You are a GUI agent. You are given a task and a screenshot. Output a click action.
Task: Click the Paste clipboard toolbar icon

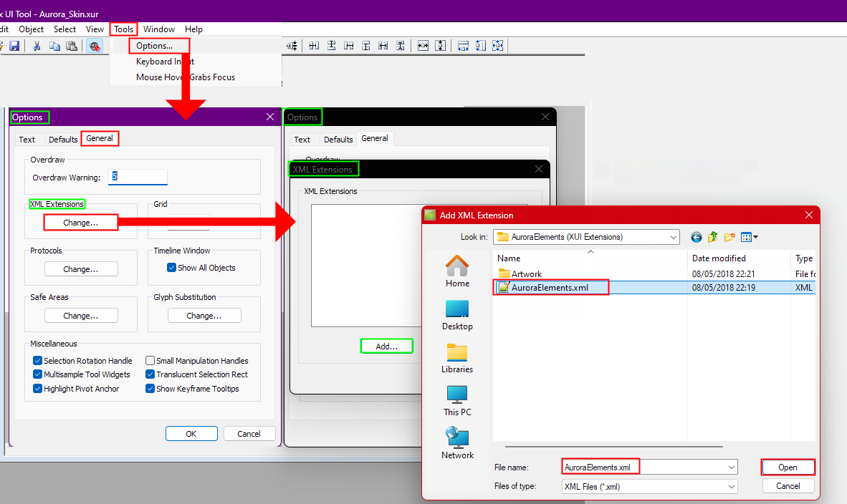[72, 46]
